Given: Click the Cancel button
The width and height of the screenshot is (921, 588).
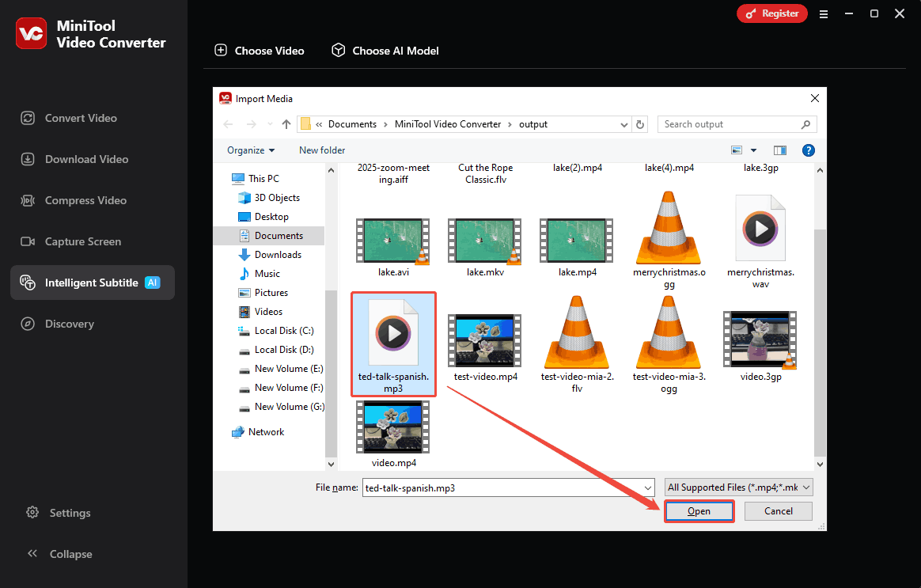Looking at the screenshot, I should 778,510.
